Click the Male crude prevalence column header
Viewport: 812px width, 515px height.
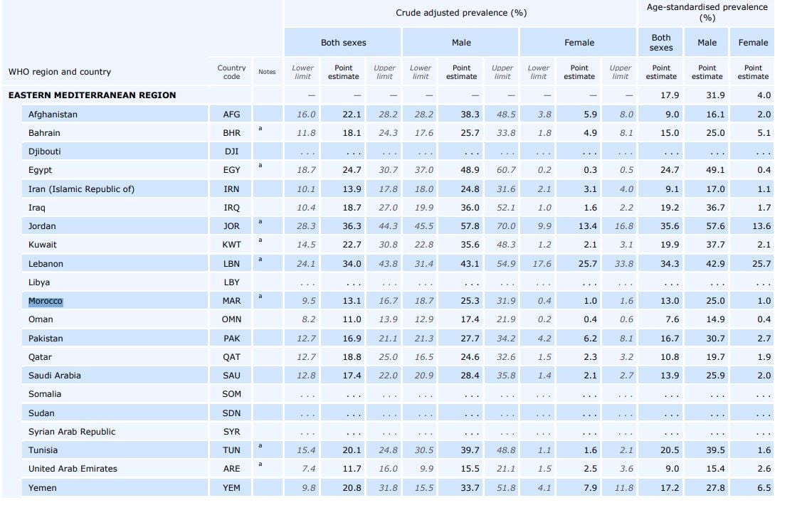pyautogui.click(x=461, y=43)
